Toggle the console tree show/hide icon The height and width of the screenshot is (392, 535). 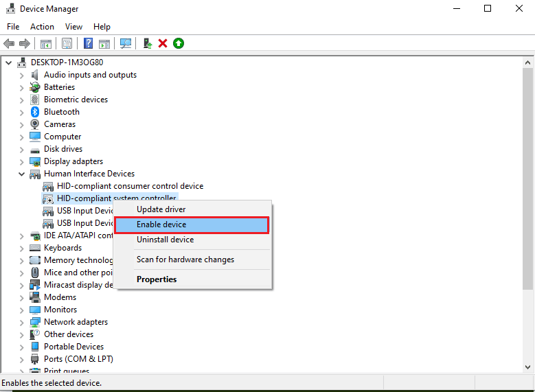46,44
